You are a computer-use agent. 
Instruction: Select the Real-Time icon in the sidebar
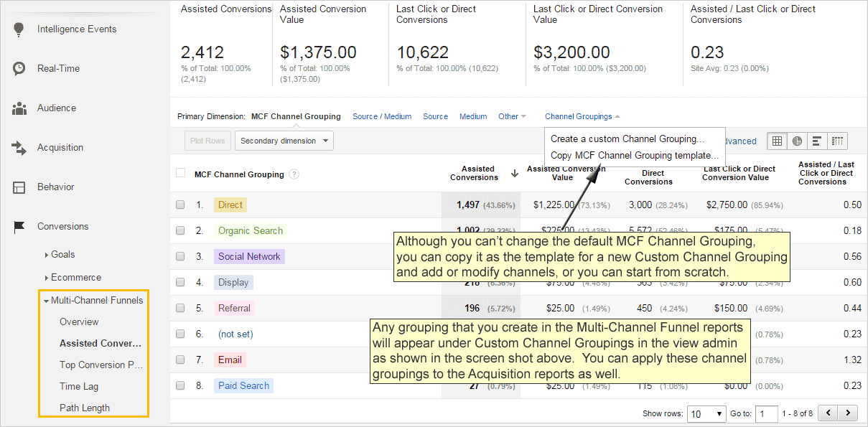18,68
